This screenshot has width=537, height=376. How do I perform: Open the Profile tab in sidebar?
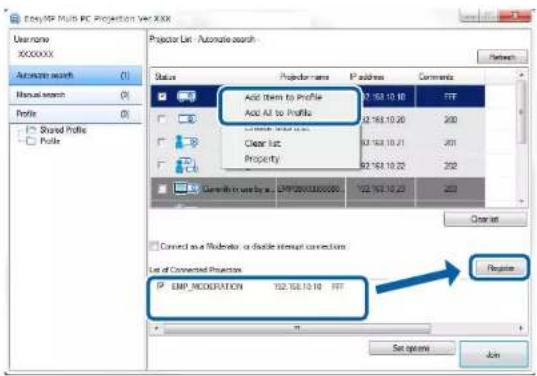(x=75, y=114)
